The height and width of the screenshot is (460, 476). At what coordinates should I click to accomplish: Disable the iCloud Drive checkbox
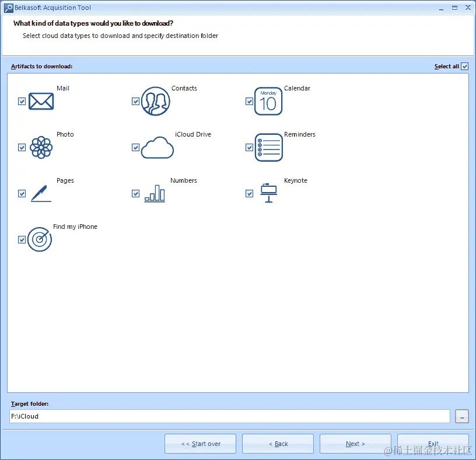(x=136, y=147)
